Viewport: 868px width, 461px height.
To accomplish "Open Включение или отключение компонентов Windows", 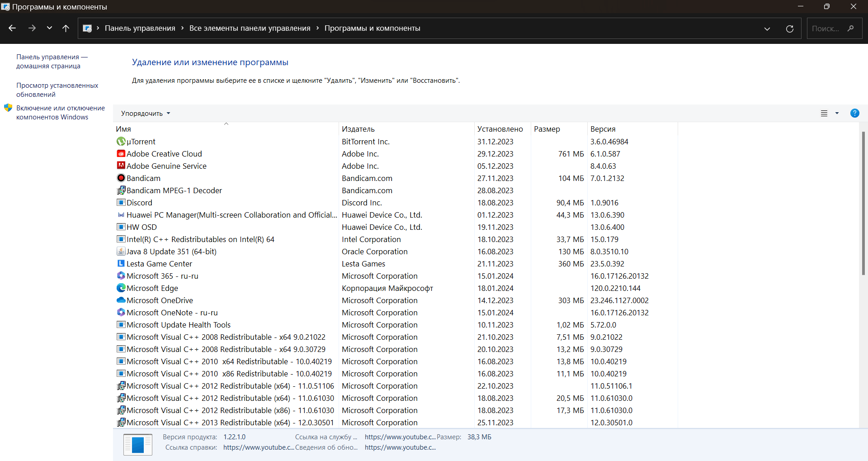I will point(61,113).
